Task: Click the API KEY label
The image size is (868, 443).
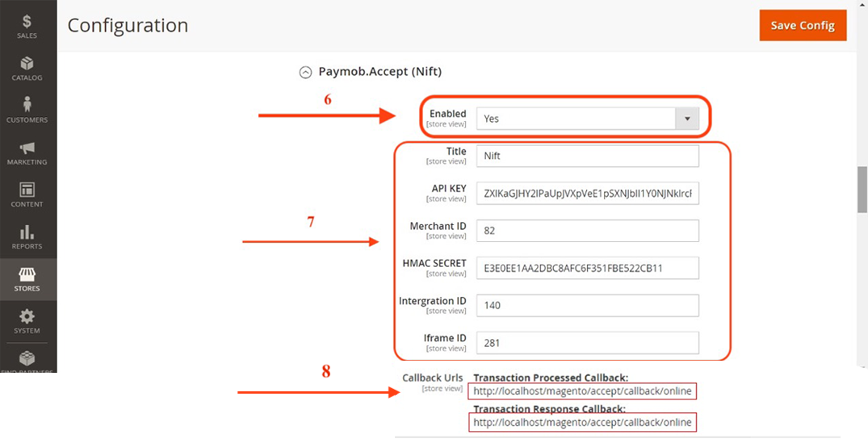Action: (449, 189)
